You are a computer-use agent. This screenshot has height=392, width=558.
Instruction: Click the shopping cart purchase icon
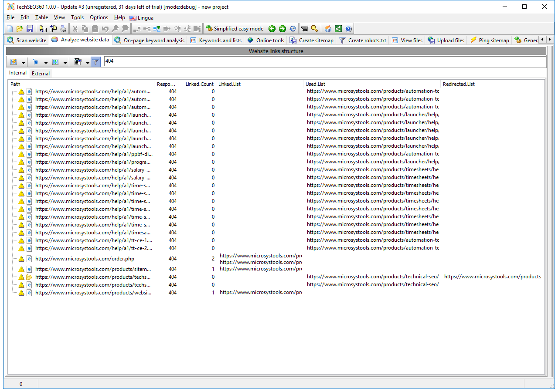click(x=304, y=29)
